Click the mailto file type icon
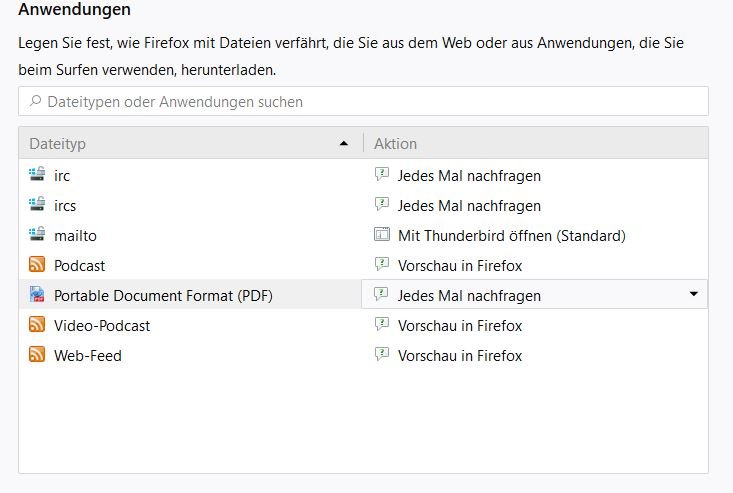733x493 pixels. tap(37, 235)
